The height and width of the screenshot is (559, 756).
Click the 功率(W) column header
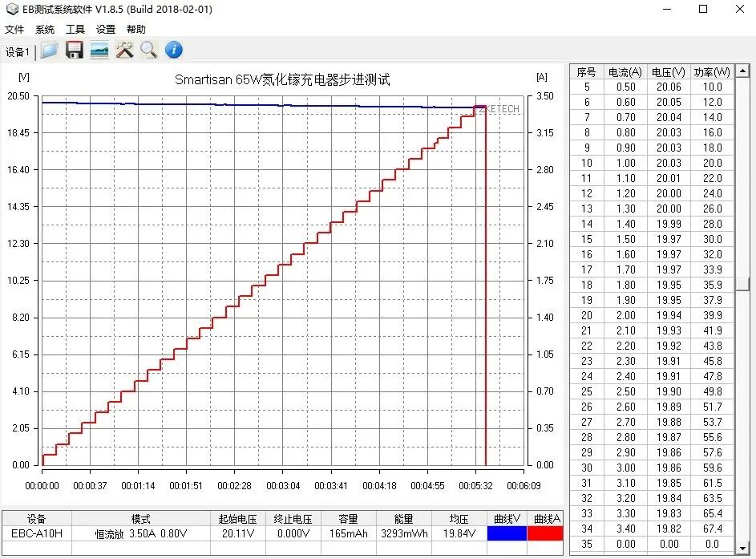click(712, 72)
